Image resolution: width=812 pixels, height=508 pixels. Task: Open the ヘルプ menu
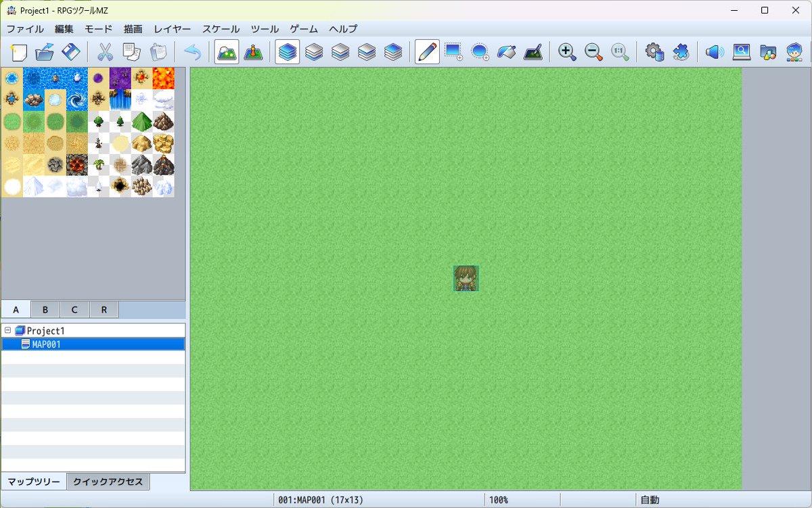click(343, 29)
